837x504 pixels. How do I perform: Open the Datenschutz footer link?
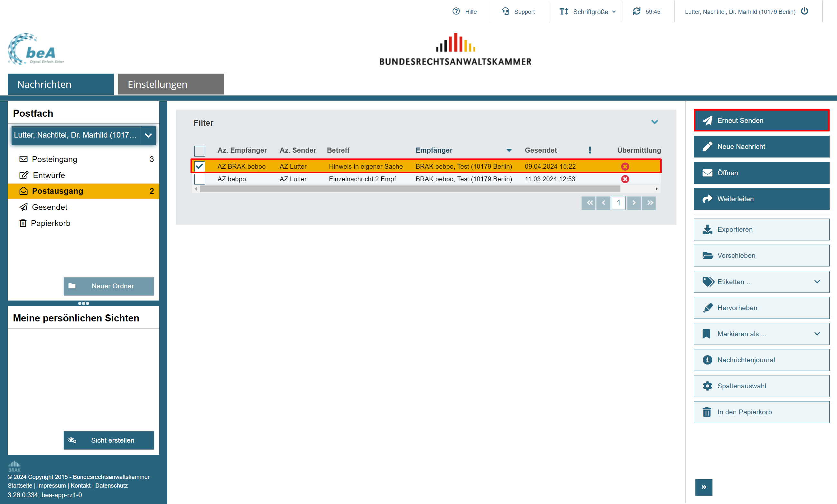tap(111, 485)
